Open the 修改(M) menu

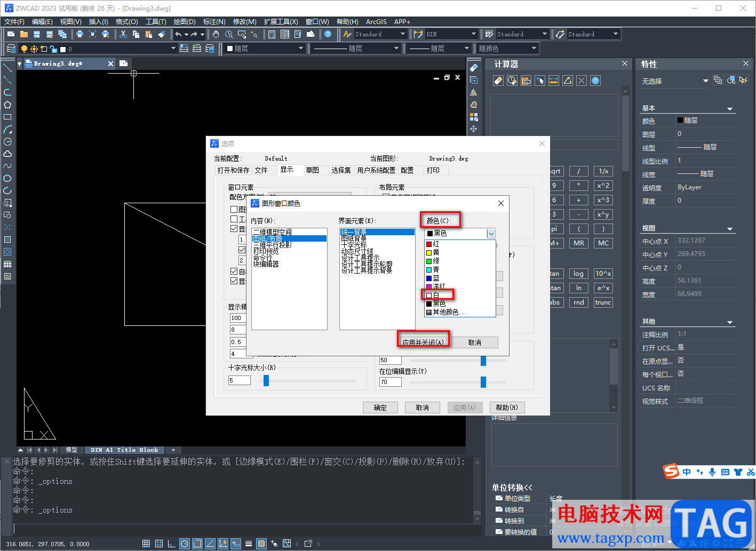click(245, 22)
